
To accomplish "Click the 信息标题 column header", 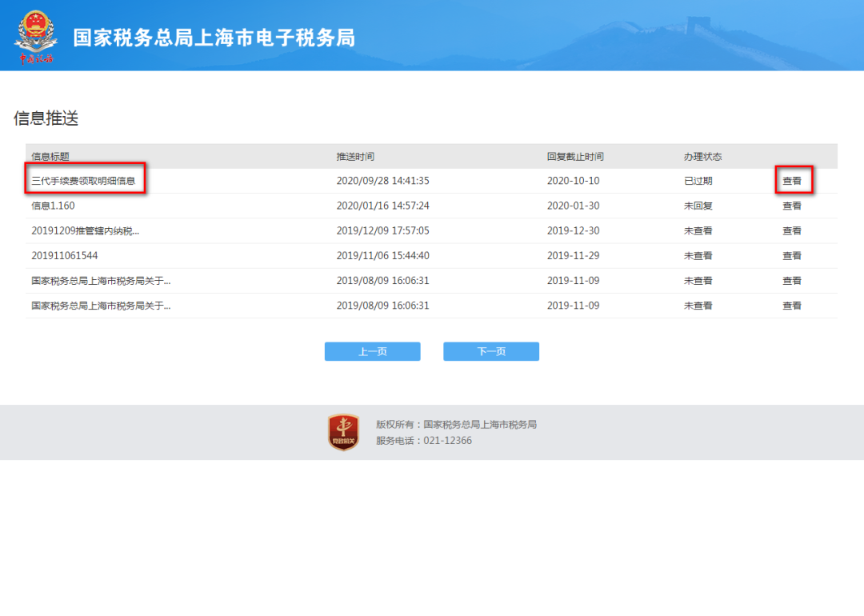I will pyautogui.click(x=50, y=157).
